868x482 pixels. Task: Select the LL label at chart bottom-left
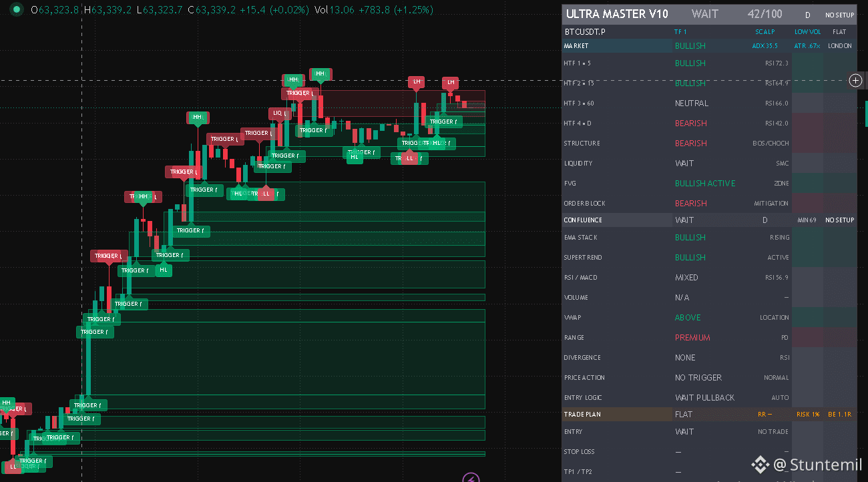pos(13,467)
